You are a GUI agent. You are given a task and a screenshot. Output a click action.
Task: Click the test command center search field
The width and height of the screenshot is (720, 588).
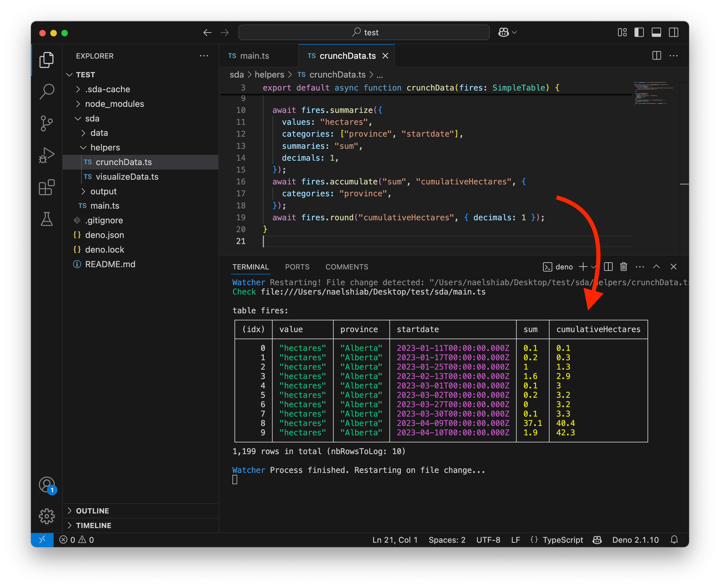[x=364, y=33]
